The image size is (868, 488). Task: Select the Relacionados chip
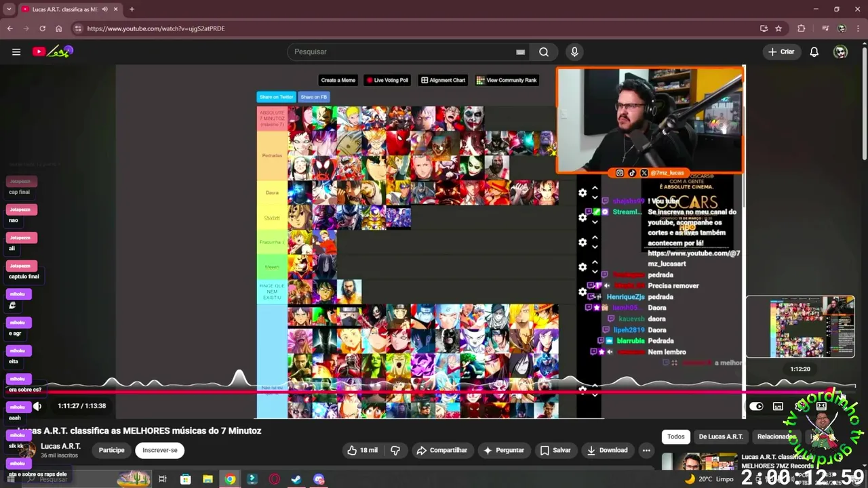[x=776, y=436]
